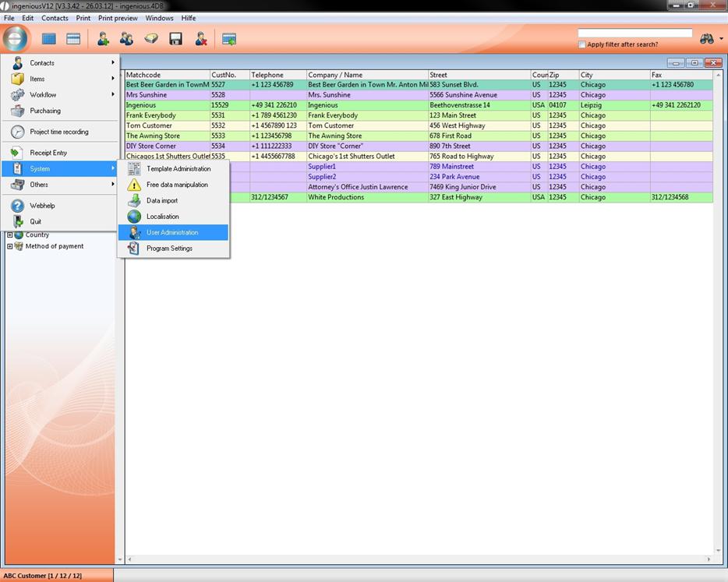Screen dimensions: 728x582
Task: Click the add contact toolbar icon
Action: tap(103, 39)
